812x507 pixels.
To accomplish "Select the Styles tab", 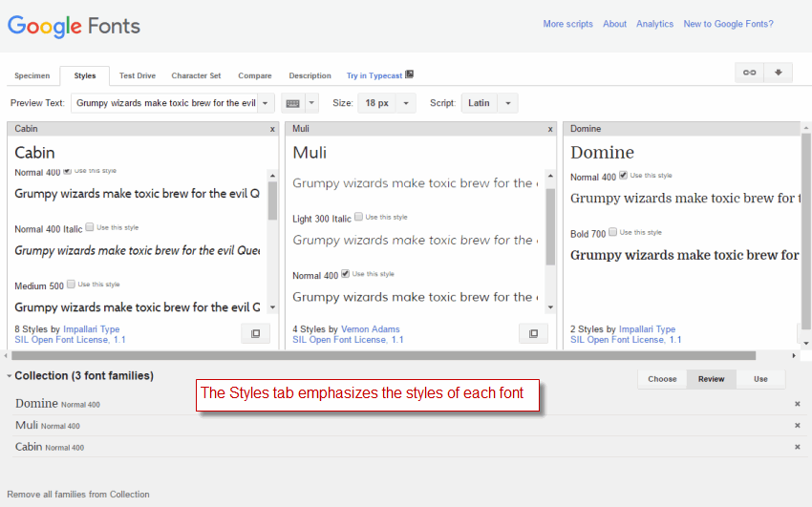I will point(85,75).
